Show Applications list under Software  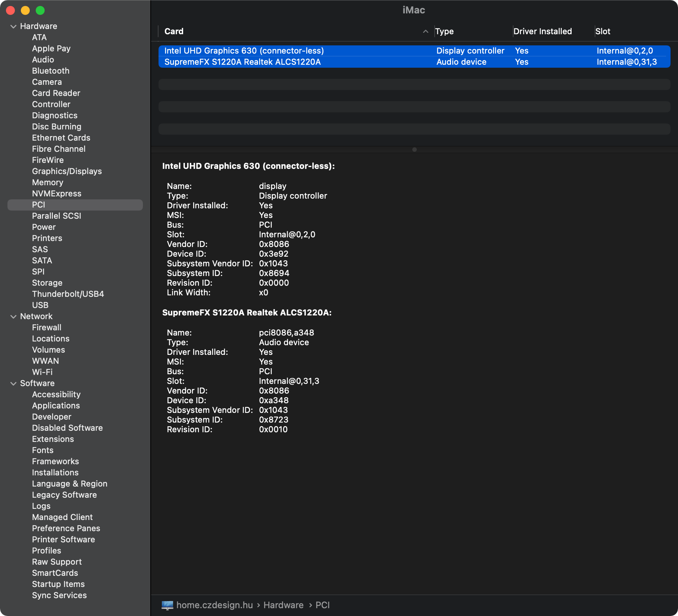click(x=56, y=406)
